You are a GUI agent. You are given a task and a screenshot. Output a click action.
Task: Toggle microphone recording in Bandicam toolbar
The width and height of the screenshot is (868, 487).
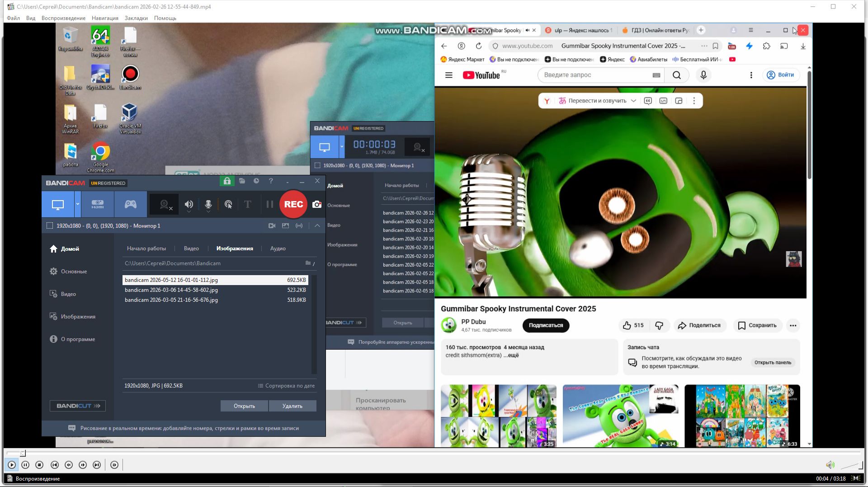(208, 205)
